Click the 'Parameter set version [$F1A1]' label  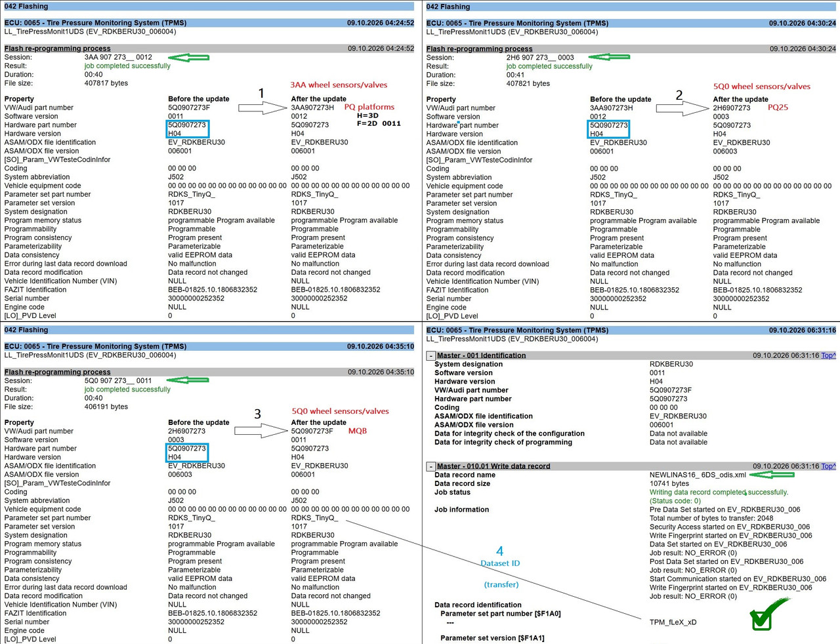(x=492, y=638)
